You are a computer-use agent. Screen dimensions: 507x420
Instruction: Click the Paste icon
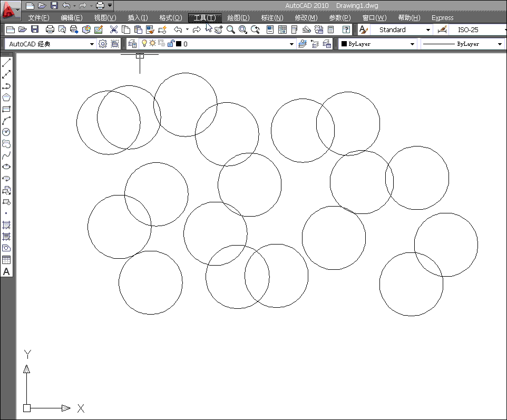138,30
